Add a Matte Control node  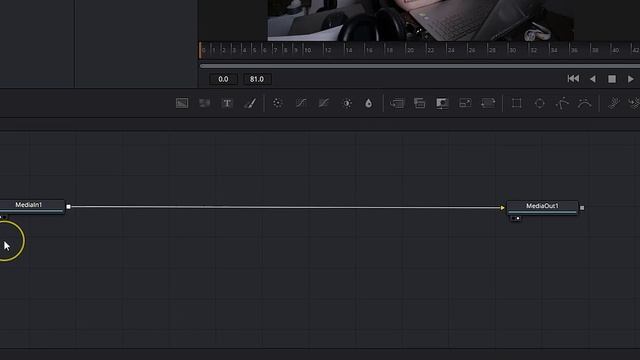pos(442,103)
